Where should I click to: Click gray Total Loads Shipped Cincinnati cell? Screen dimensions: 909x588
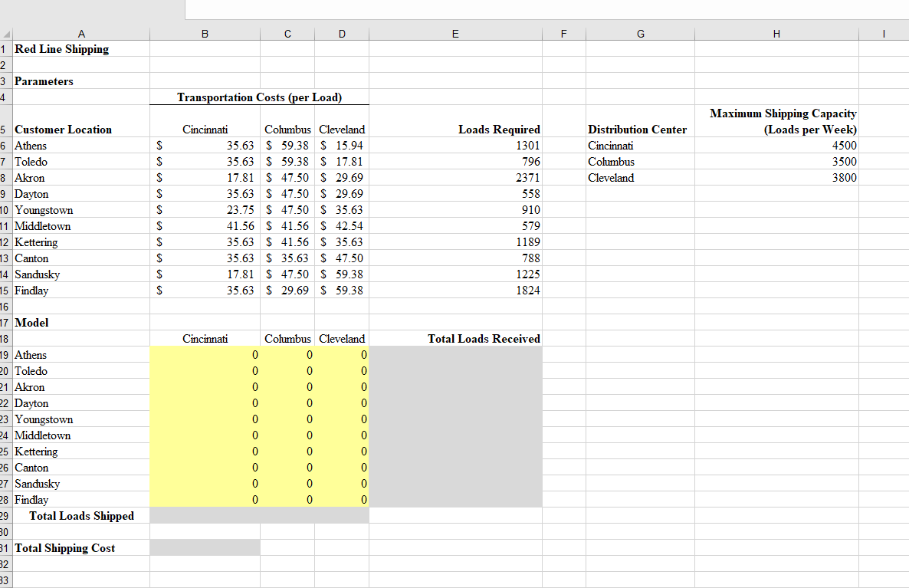[x=205, y=516]
